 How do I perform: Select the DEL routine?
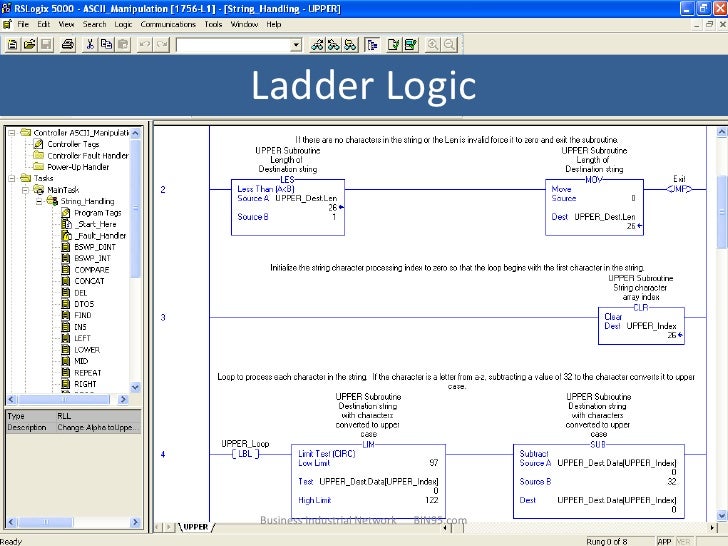80,293
